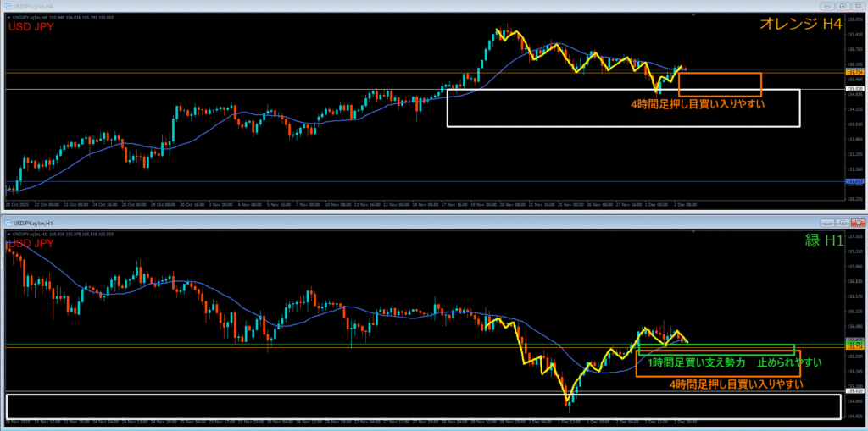Select the H4 window title 'USDJPY.oj1m,H4'
868x431 pixels.
[x=32, y=6]
